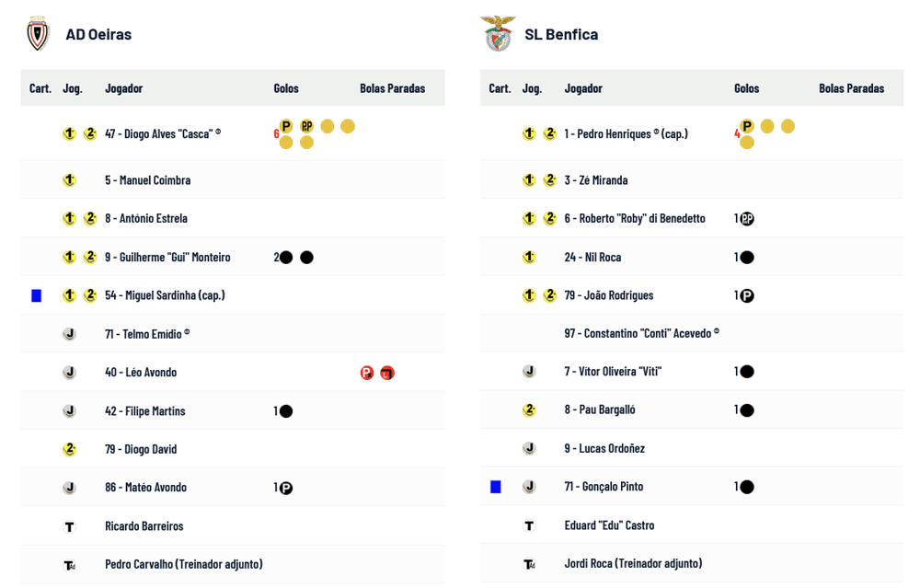Click Léo Avondo's red penalty save icon
The height and width of the screenshot is (588, 920).
tap(367, 373)
